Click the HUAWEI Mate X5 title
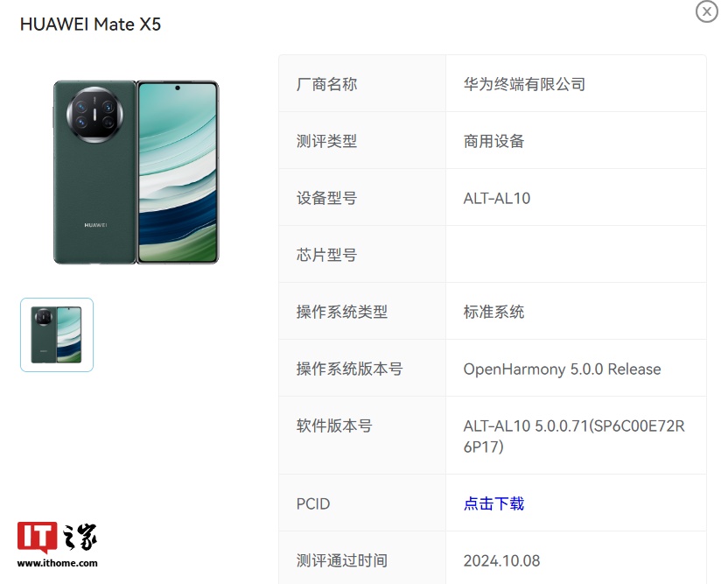 coord(90,25)
